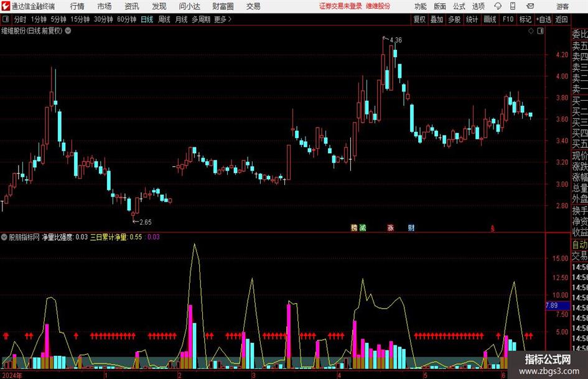This screenshot has height=379, width=588.
Task: Click the red $ marker on chart
Action: [x=493, y=228]
